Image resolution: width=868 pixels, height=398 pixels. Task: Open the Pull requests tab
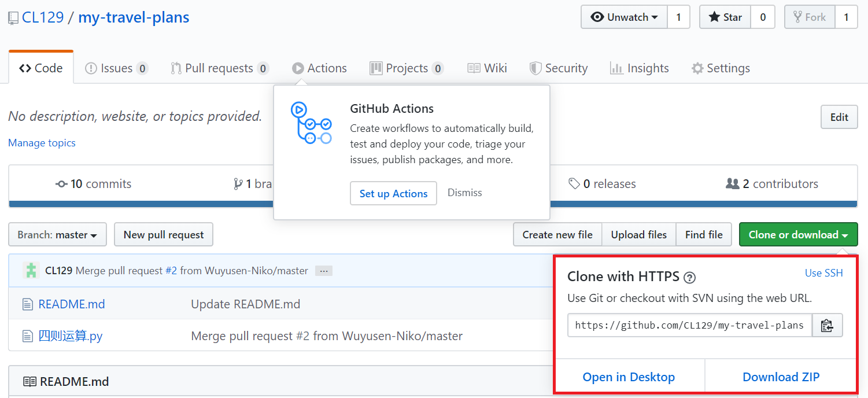point(220,68)
